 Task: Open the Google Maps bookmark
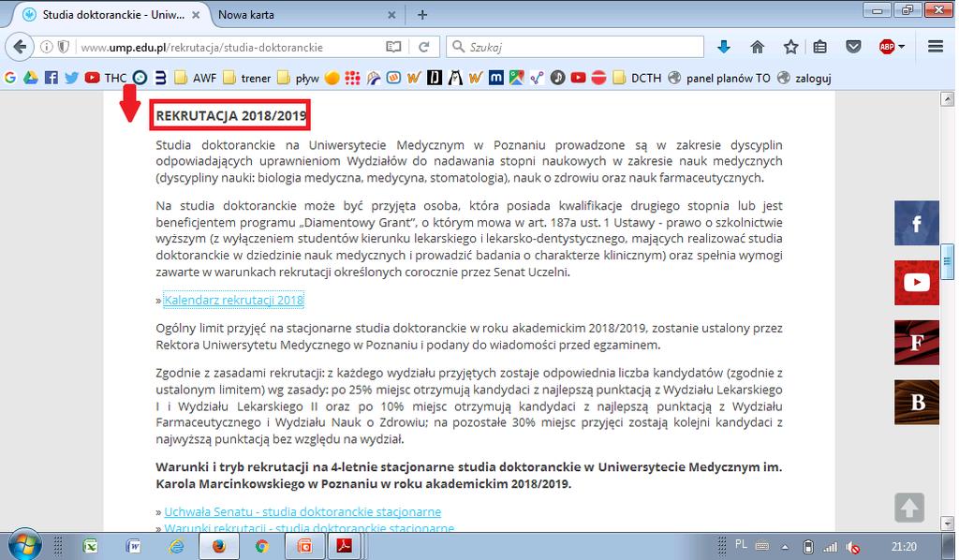click(516, 78)
